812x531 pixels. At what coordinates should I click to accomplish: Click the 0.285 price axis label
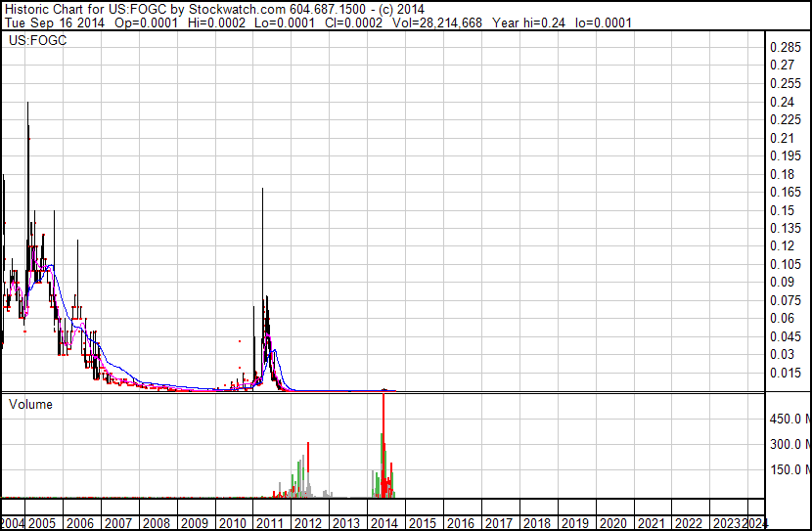785,48
